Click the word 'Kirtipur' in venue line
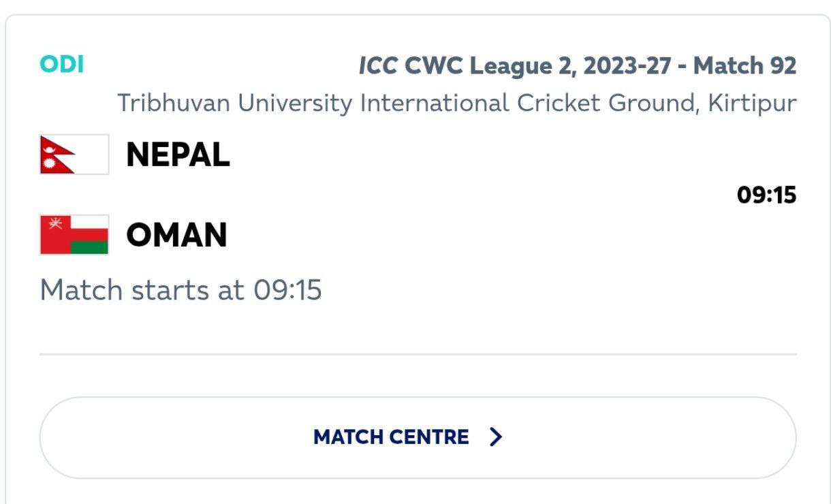This screenshot has width=831, height=504. 752,104
